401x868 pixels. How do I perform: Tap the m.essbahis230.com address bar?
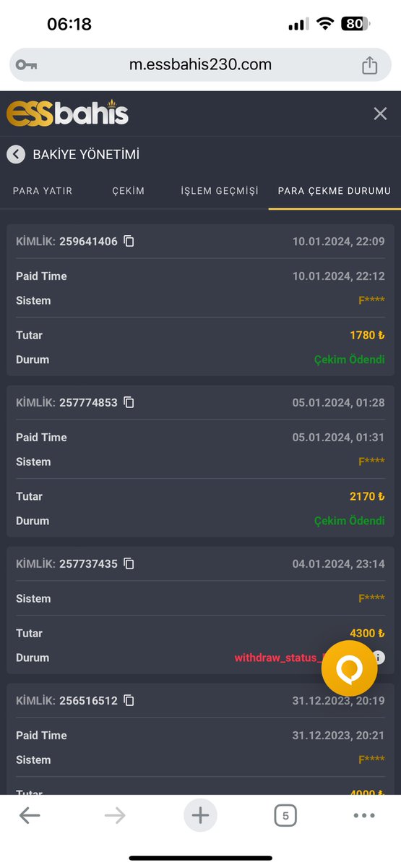(x=200, y=65)
